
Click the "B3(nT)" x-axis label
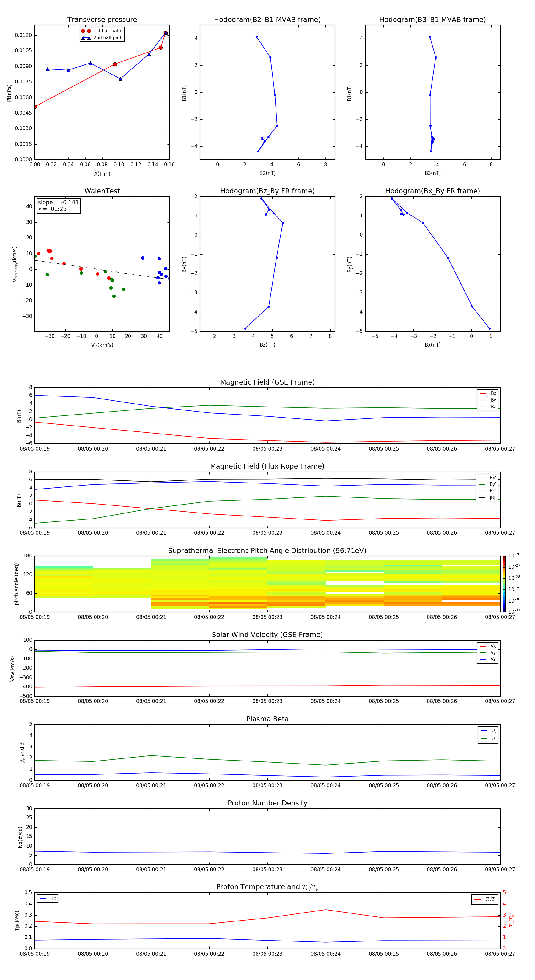pyautogui.click(x=432, y=173)
